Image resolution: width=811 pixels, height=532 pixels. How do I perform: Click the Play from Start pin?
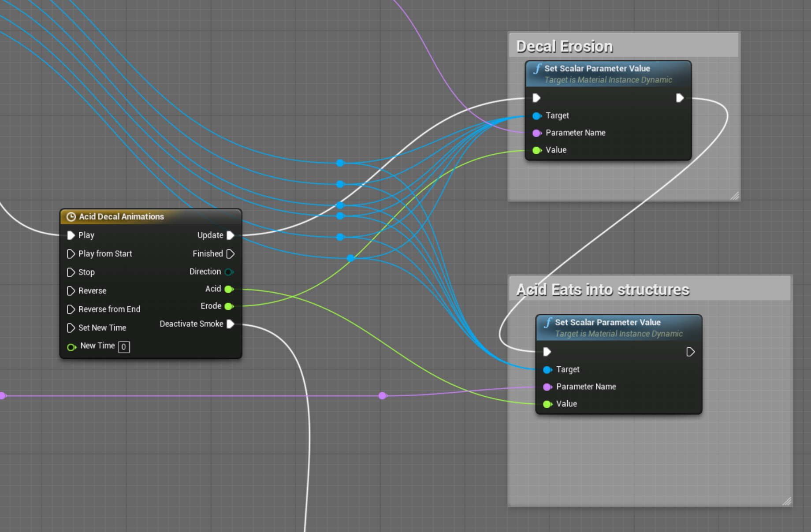point(71,254)
